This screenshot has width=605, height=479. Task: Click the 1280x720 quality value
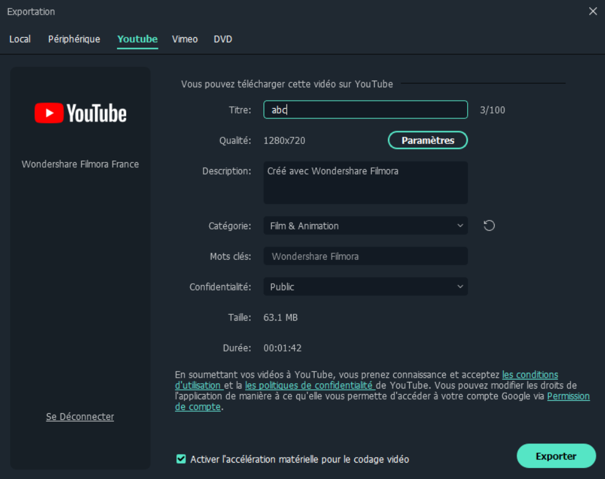click(284, 140)
